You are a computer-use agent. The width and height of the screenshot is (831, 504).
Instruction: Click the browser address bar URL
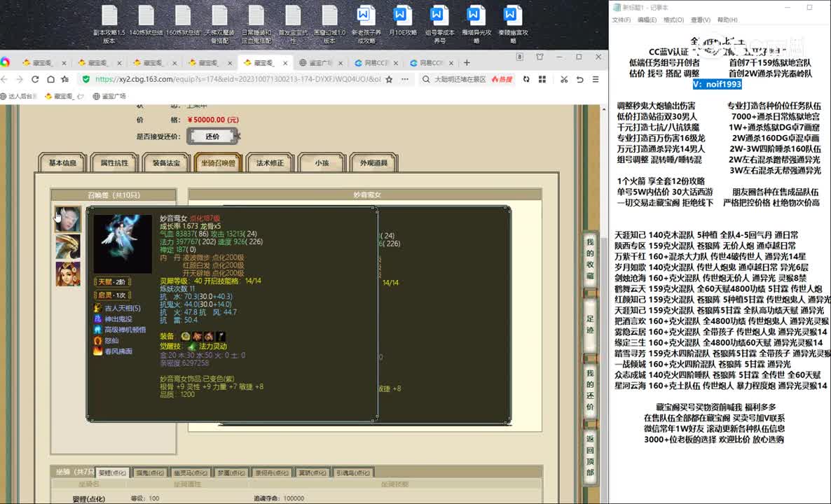(238, 79)
